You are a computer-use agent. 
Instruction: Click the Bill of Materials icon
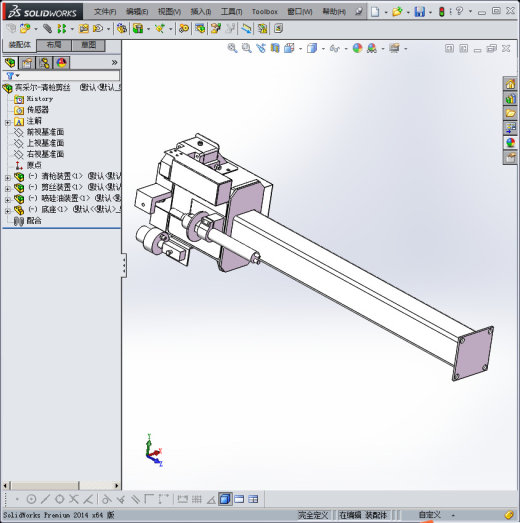200,29
